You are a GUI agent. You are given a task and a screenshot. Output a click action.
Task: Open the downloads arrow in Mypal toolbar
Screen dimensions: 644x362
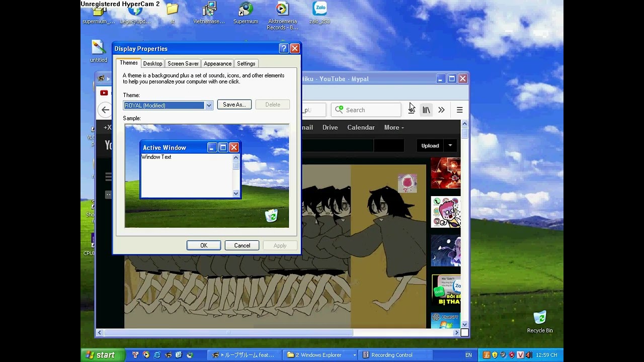coord(412,110)
